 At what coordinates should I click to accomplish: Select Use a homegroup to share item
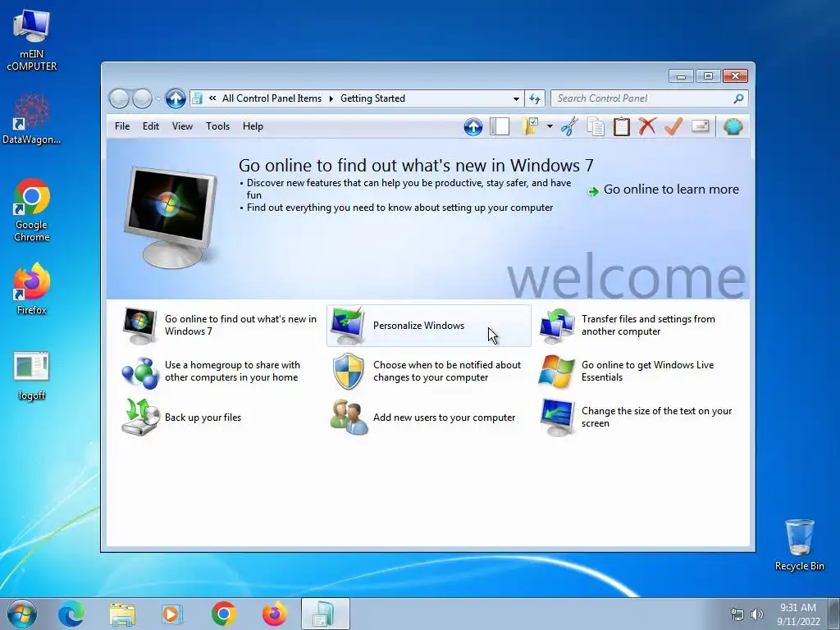(220, 372)
